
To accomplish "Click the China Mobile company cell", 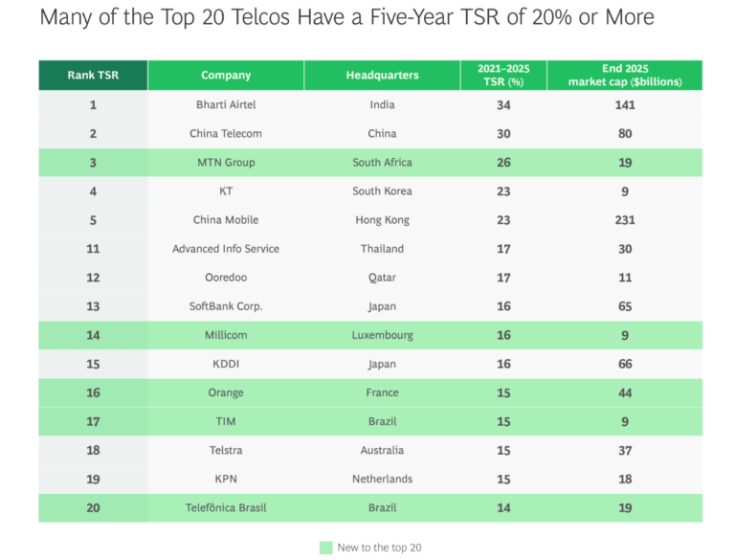I will click(226, 220).
